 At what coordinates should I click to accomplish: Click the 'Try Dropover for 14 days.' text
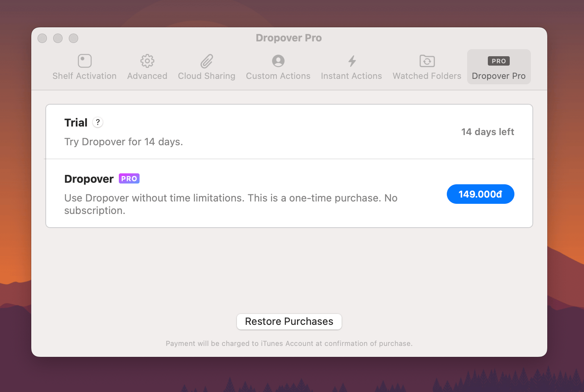coord(124,142)
